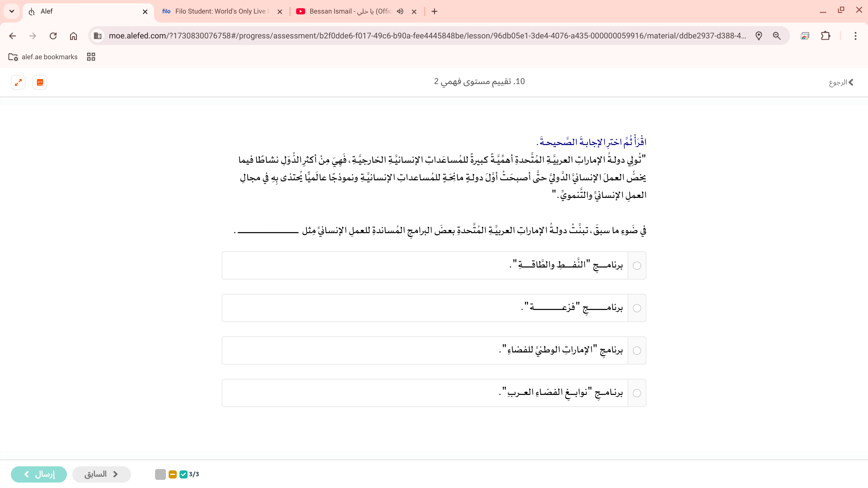Open the bookmarks apps grid icon
This screenshot has height=488, width=868.
pos(91,57)
